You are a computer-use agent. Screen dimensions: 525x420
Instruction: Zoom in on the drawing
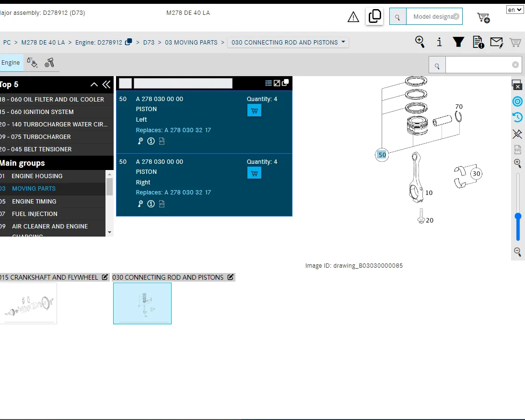(518, 163)
